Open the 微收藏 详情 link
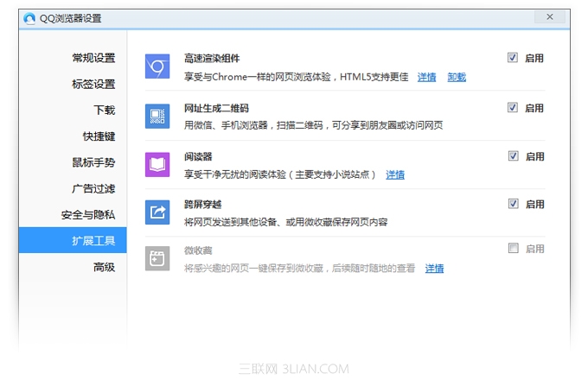 pyautogui.click(x=434, y=269)
